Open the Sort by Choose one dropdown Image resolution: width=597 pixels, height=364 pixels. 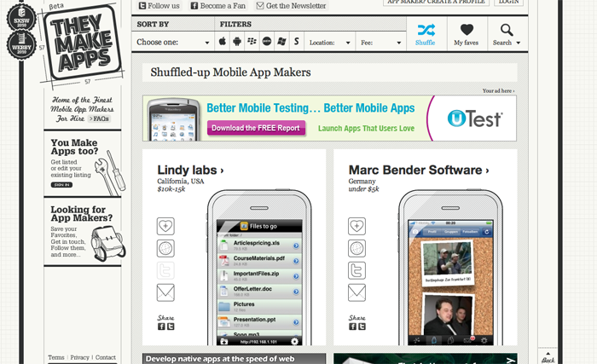pos(173,42)
